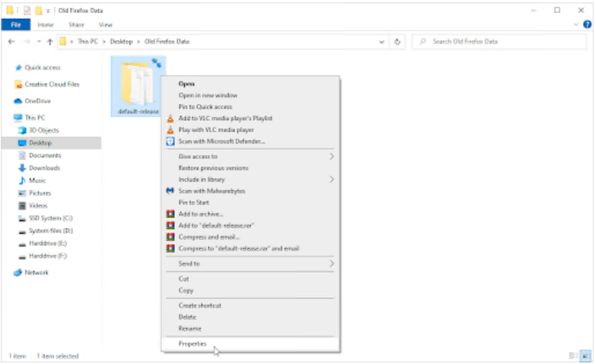The width and height of the screenshot is (596, 364).
Task: Expand the Send to submenu
Action: 331,264
